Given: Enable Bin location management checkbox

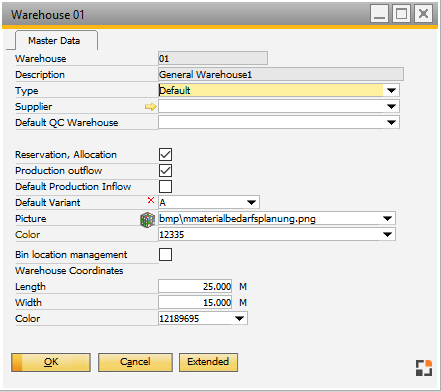Looking at the screenshot, I should 165,255.
